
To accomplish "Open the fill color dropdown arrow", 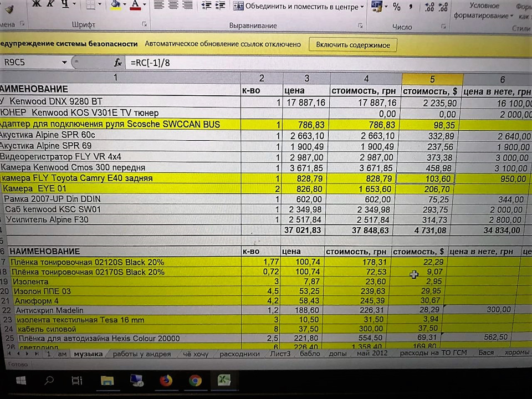I will click(x=125, y=4).
